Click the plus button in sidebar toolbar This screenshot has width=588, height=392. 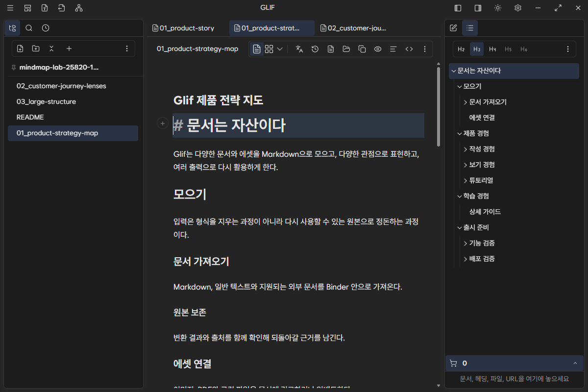69,49
